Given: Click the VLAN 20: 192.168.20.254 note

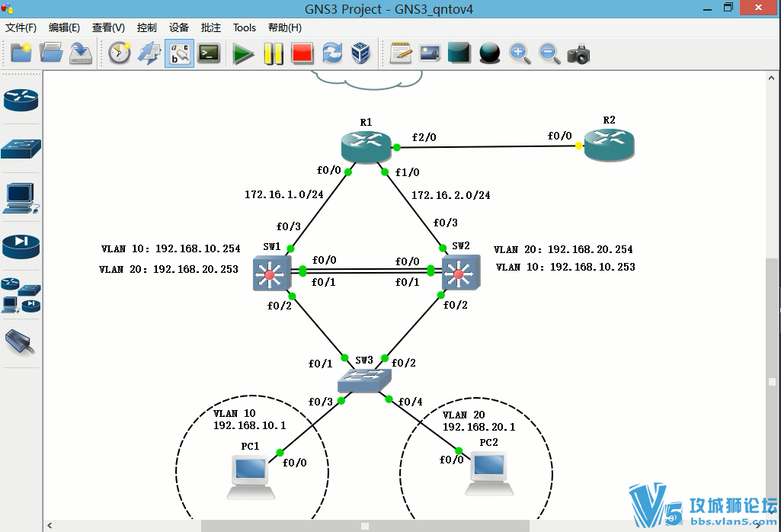Looking at the screenshot, I should (563, 249).
